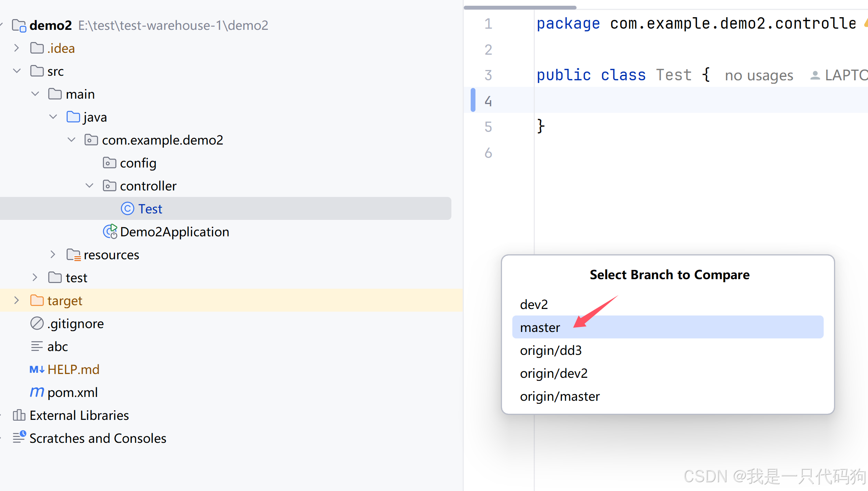Click the pom.xml Maven icon
The image size is (868, 491).
pyautogui.click(x=37, y=392)
